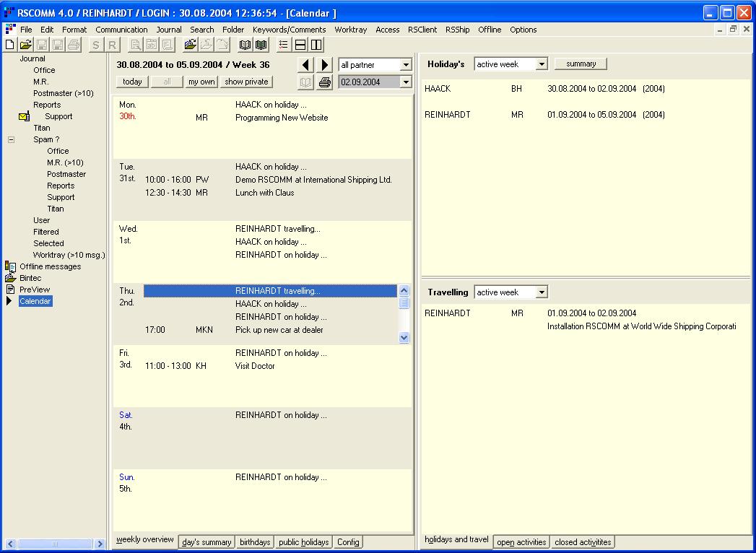This screenshot has width=756, height=553.
Task: Toggle the 'show private' button
Action: click(246, 82)
